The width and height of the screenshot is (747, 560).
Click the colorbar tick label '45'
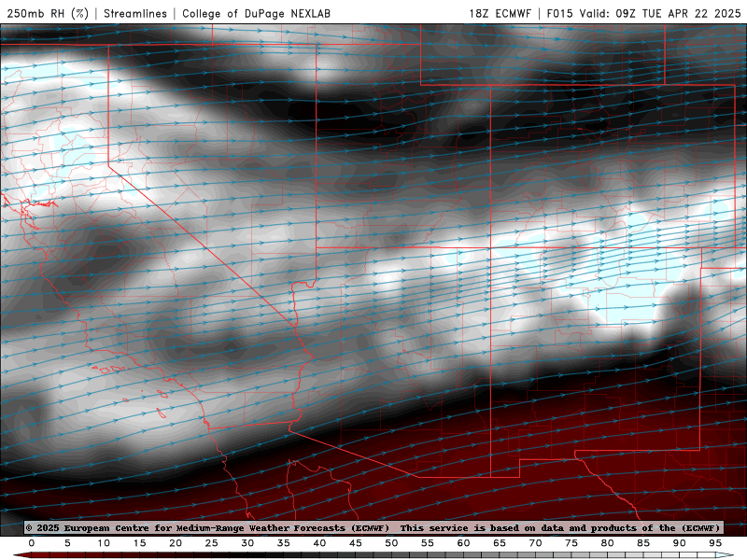[356, 543]
